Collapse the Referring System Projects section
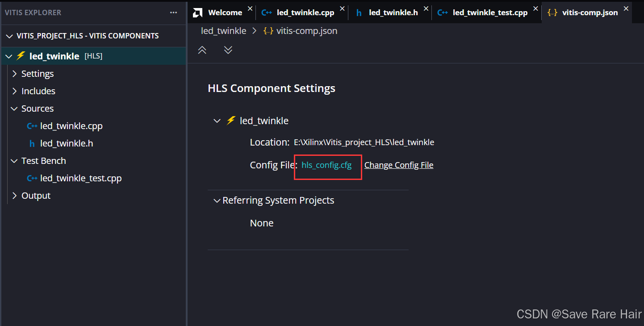Viewport: 644px width, 326px height. tap(217, 201)
